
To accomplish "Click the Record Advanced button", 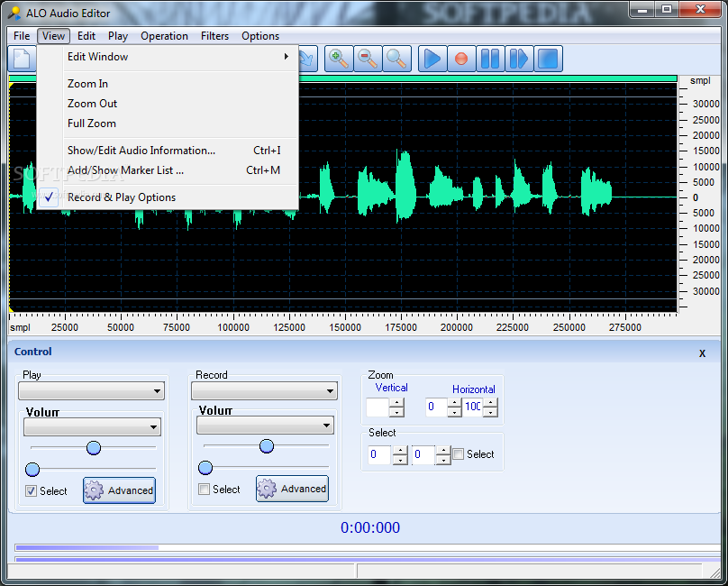I will click(292, 489).
